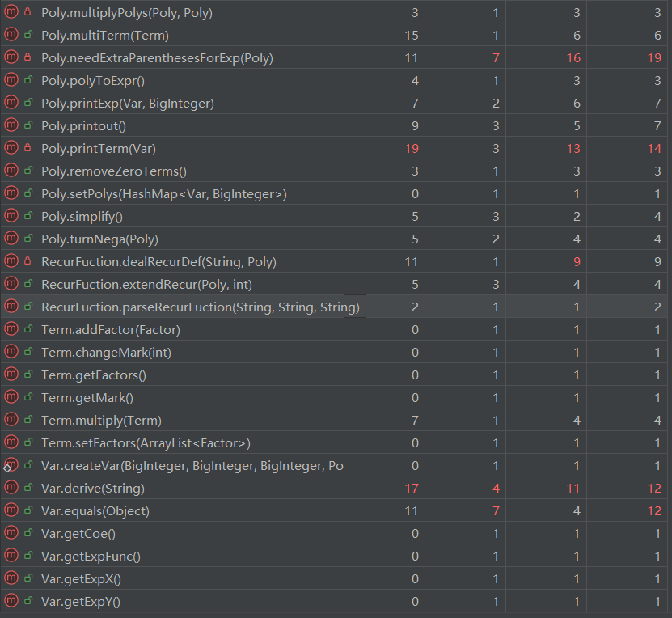
Task: Select the Var.getExpY() method name
Action: (81, 602)
